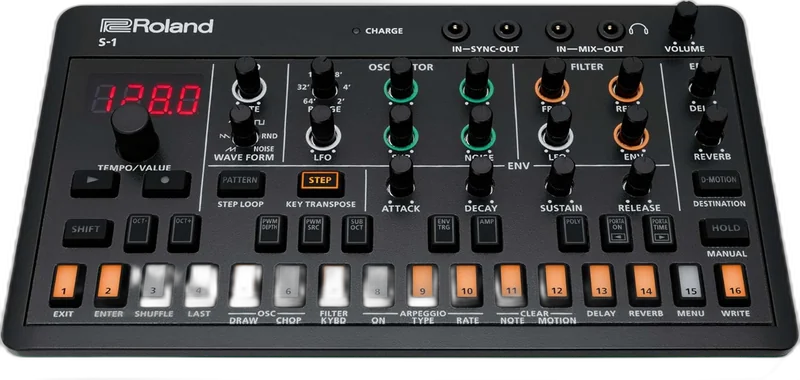This screenshot has height=380, width=800.
Task: Tap the pad above OSC DRAW
Action: click(x=245, y=285)
